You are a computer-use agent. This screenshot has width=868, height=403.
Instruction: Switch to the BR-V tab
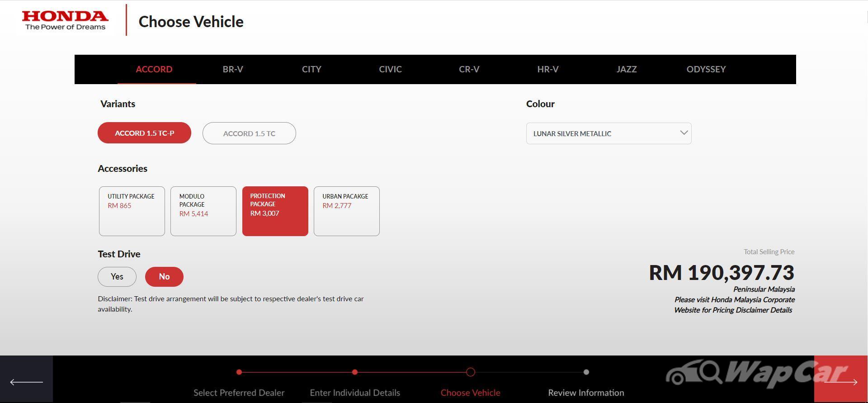[233, 69]
